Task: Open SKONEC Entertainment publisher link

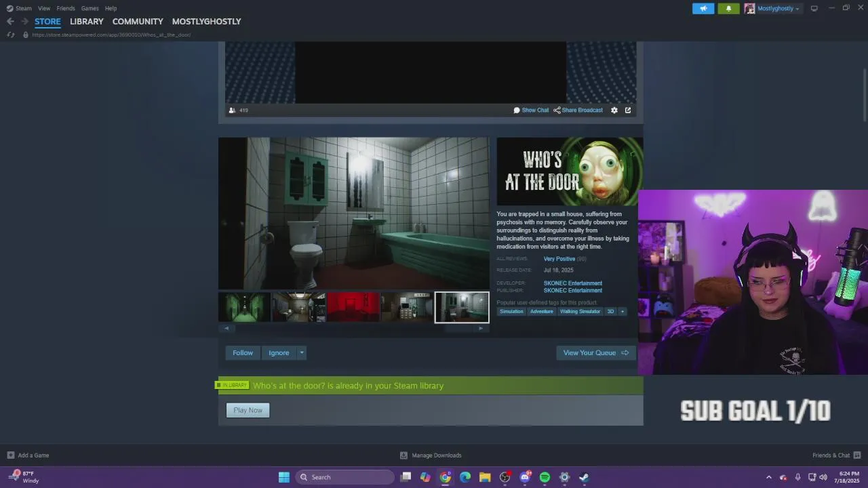Action: click(x=573, y=291)
